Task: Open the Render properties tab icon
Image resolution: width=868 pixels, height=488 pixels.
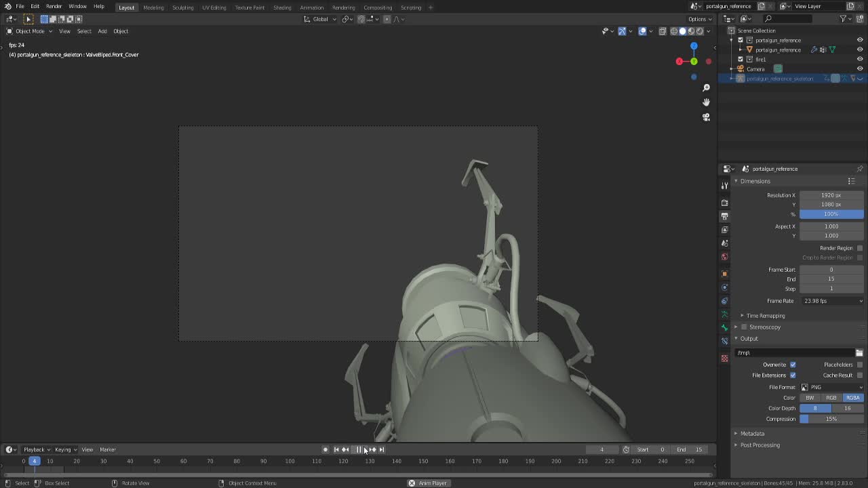Action: 724,203
